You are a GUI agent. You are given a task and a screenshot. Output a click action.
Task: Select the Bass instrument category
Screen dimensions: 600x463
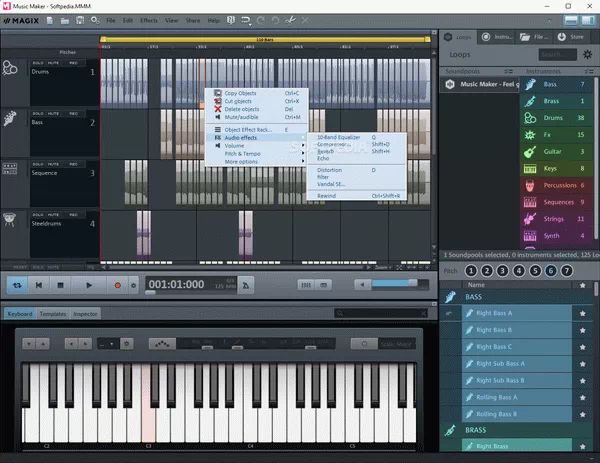coord(556,84)
